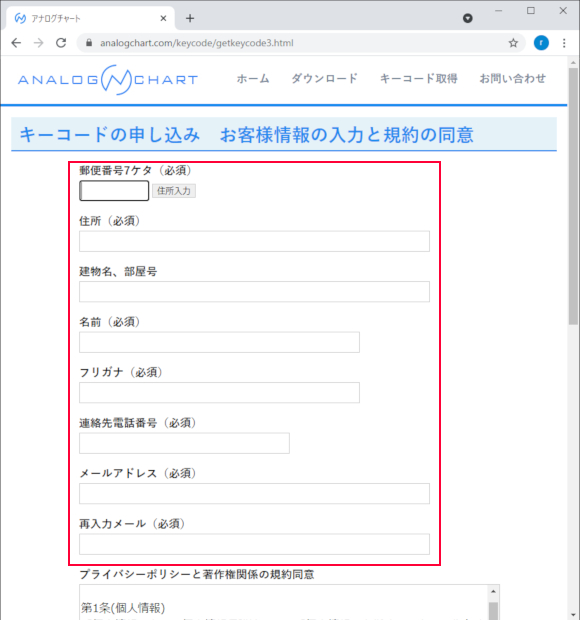The height and width of the screenshot is (620, 580).
Task: Open the blue user profile avatar
Action: (541, 43)
